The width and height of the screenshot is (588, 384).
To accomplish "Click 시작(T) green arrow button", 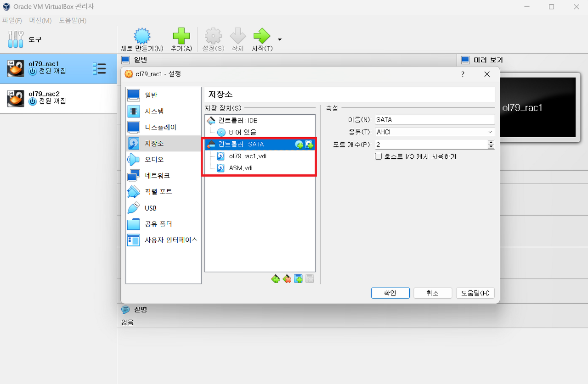I will click(262, 39).
